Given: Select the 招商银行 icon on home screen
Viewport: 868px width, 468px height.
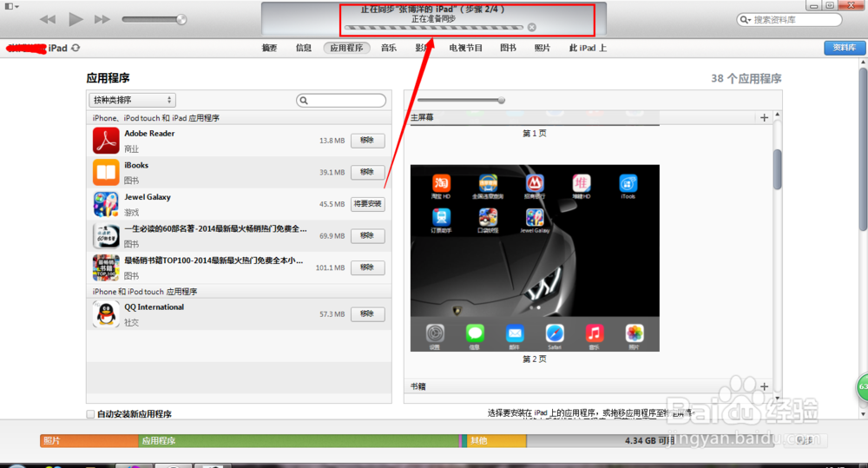Looking at the screenshot, I should [x=535, y=182].
